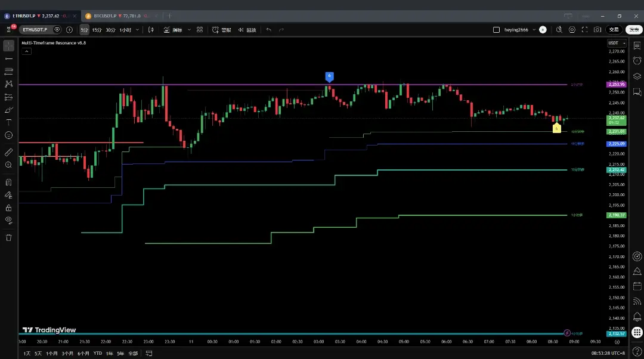Viewport: 644px width, 359px height.
Task: Close the ETHUSDT.P tab
Action: (x=75, y=16)
